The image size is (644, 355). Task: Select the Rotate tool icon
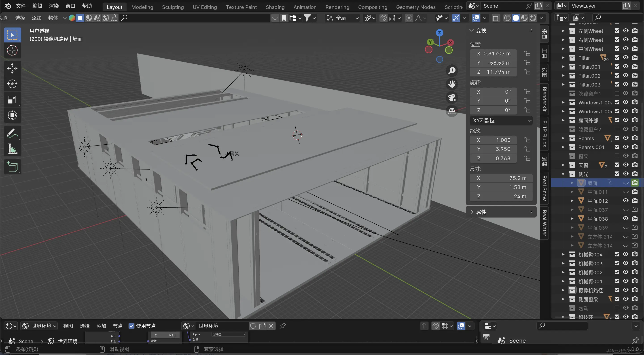point(12,84)
